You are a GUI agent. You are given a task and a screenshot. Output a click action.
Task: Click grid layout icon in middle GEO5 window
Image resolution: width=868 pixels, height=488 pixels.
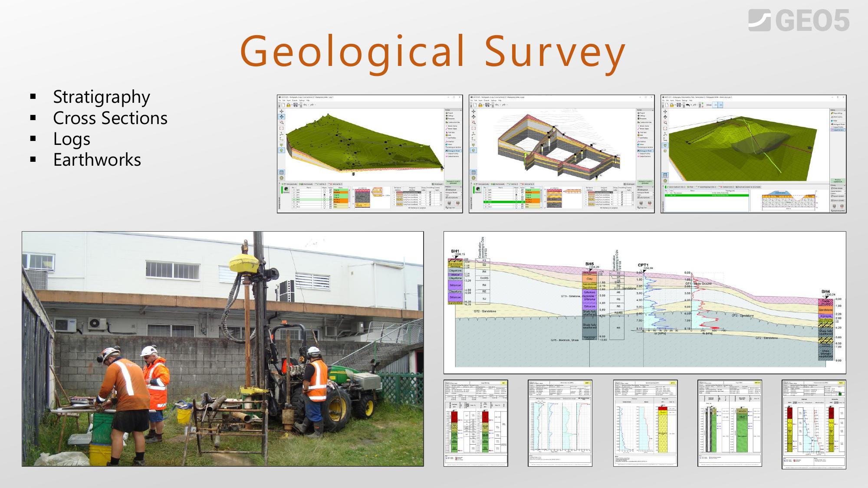[x=473, y=172]
